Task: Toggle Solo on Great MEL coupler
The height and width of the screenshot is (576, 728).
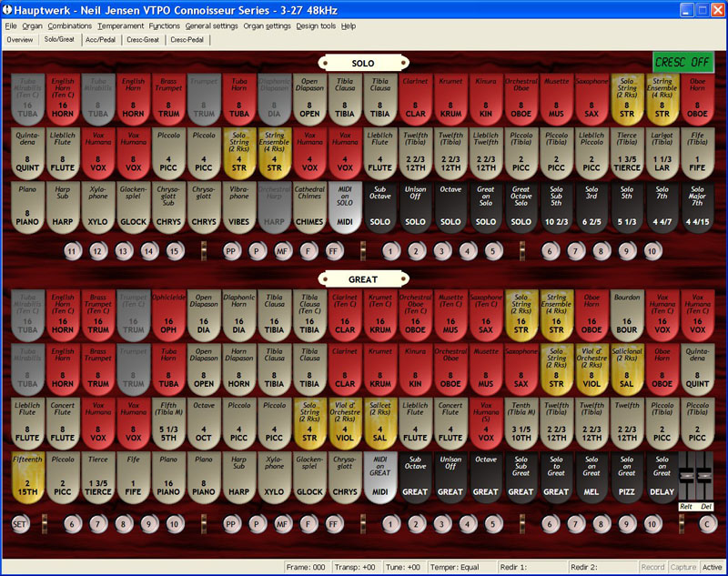Action: 591,478
